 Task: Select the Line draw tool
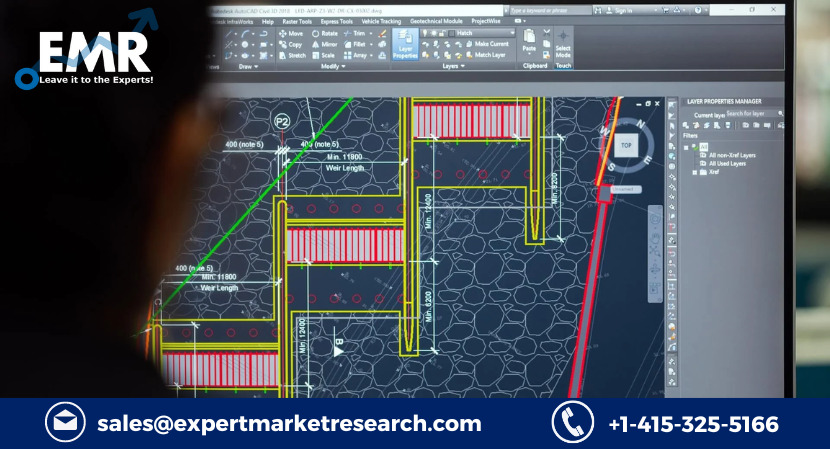[229, 33]
